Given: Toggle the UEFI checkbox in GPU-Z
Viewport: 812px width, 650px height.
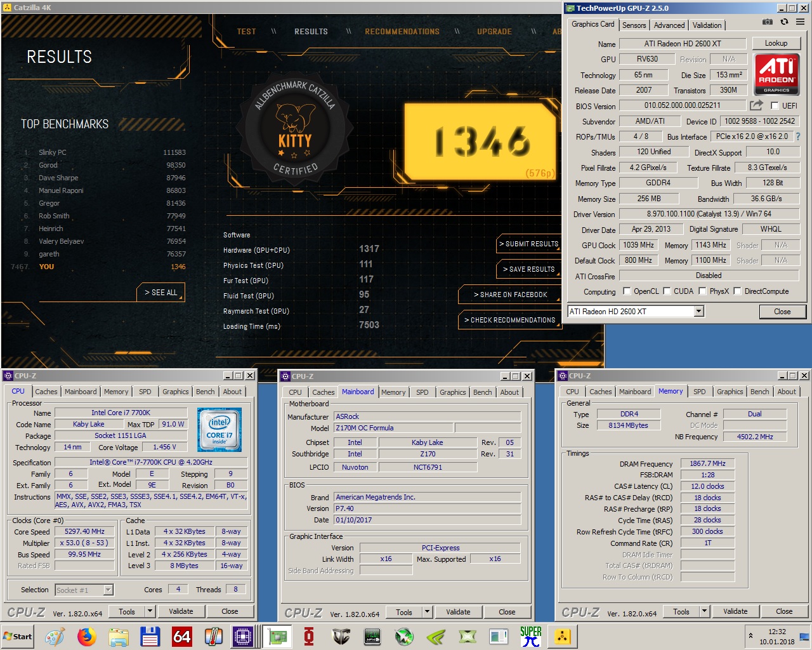Looking at the screenshot, I should (x=775, y=106).
